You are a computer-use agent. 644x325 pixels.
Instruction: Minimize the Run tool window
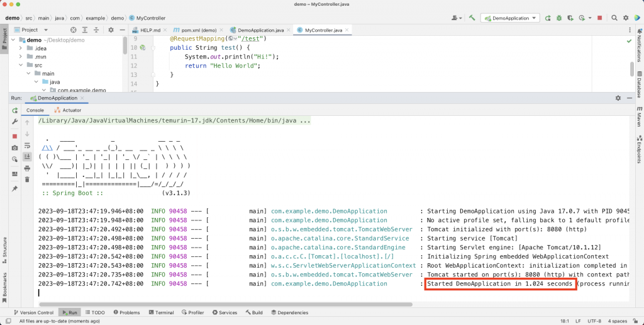point(629,98)
